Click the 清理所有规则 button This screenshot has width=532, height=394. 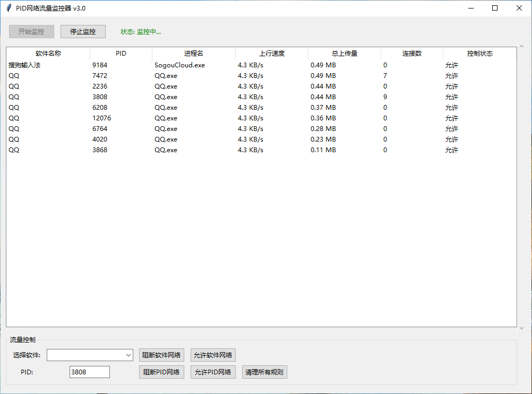click(264, 372)
